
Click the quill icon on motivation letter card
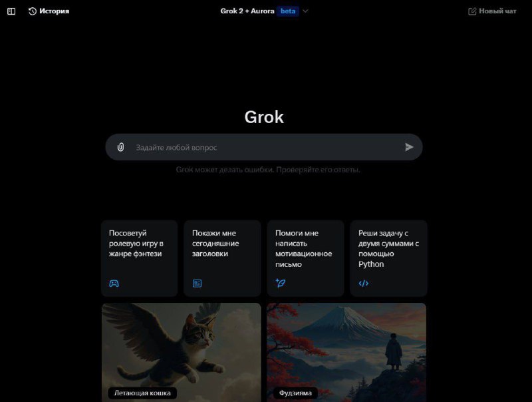(281, 282)
